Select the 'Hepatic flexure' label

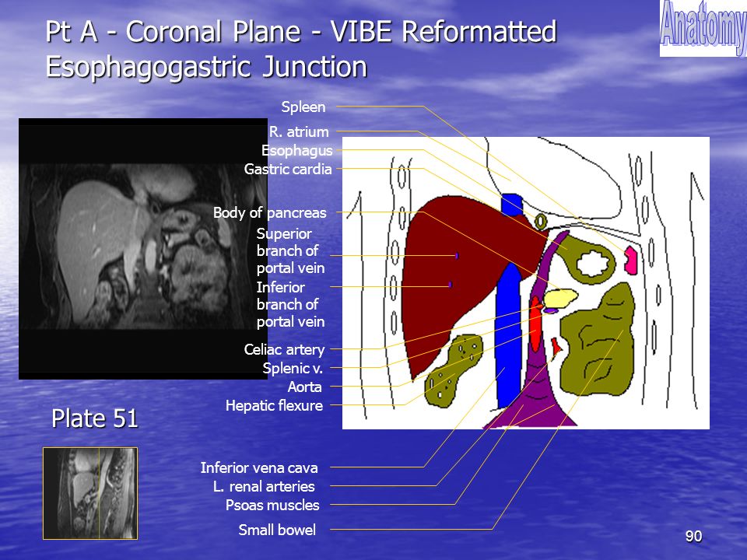pyautogui.click(x=274, y=406)
